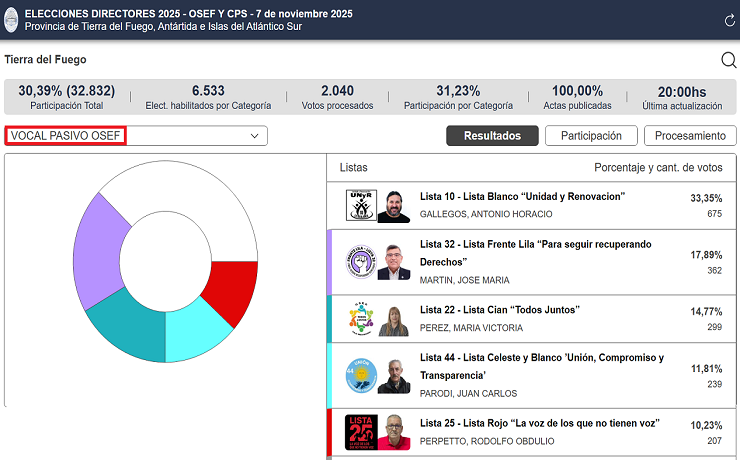Switch to the Resultados tab
The height and width of the screenshot is (460, 740).
pyautogui.click(x=492, y=136)
